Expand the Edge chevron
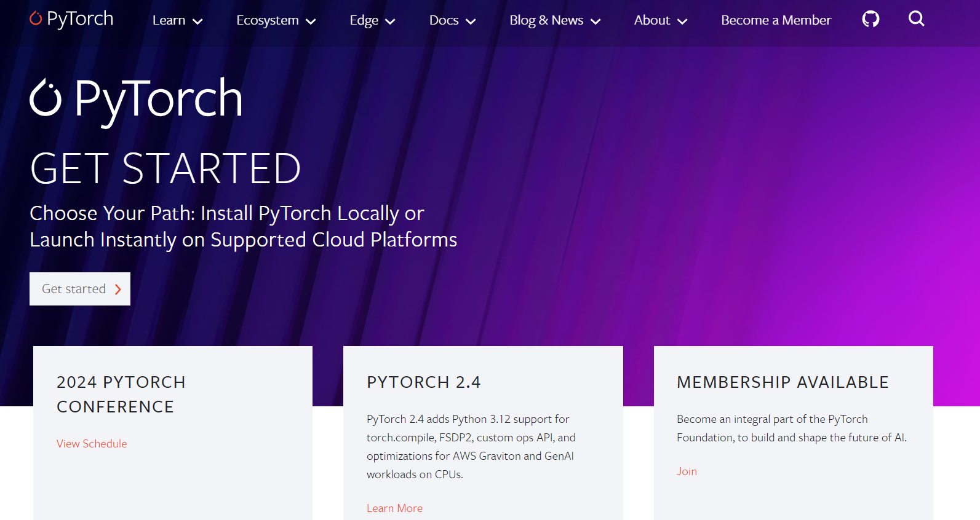This screenshot has width=980, height=520. [390, 22]
